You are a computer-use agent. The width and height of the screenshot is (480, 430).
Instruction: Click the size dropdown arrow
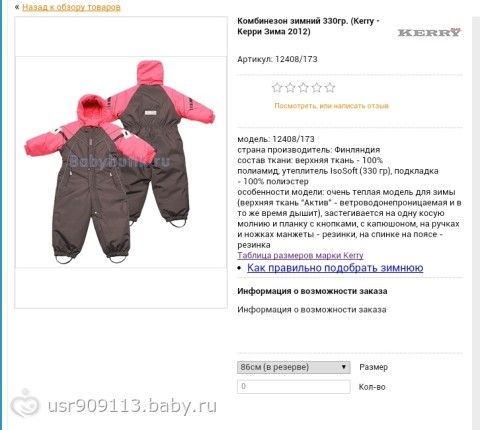pyautogui.click(x=344, y=367)
